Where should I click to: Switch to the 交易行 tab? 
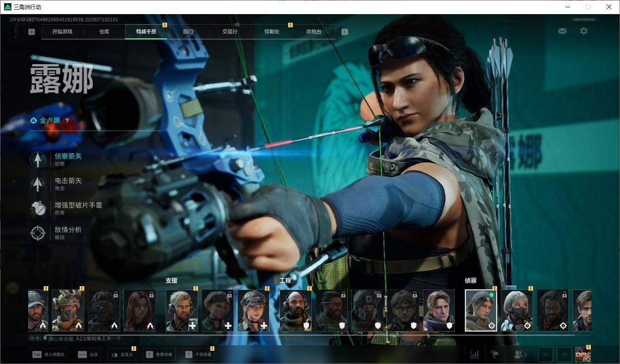230,32
